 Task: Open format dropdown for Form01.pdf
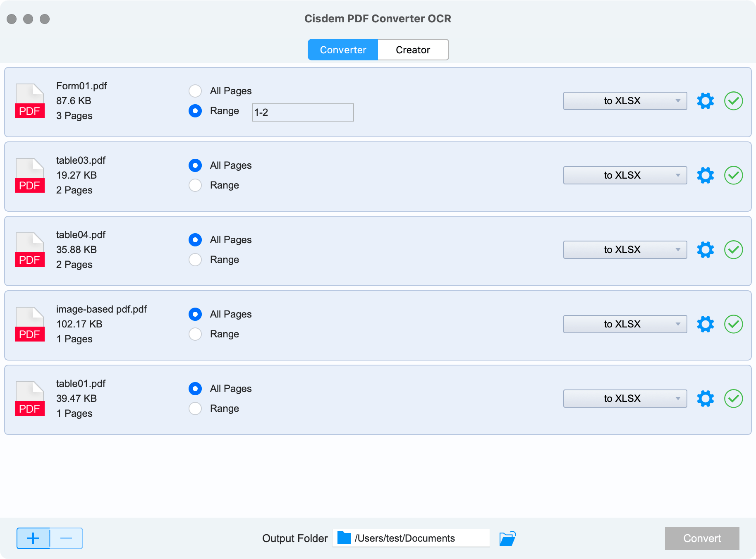625,101
